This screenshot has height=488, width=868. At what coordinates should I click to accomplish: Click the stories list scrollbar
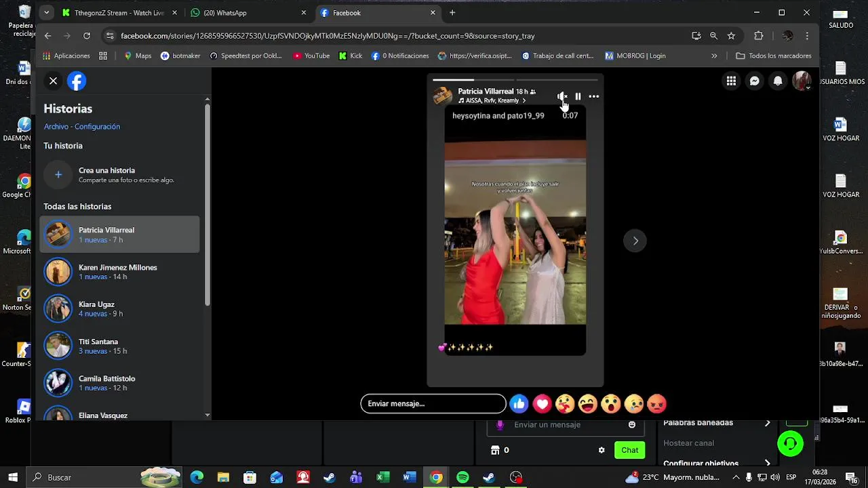point(208,203)
